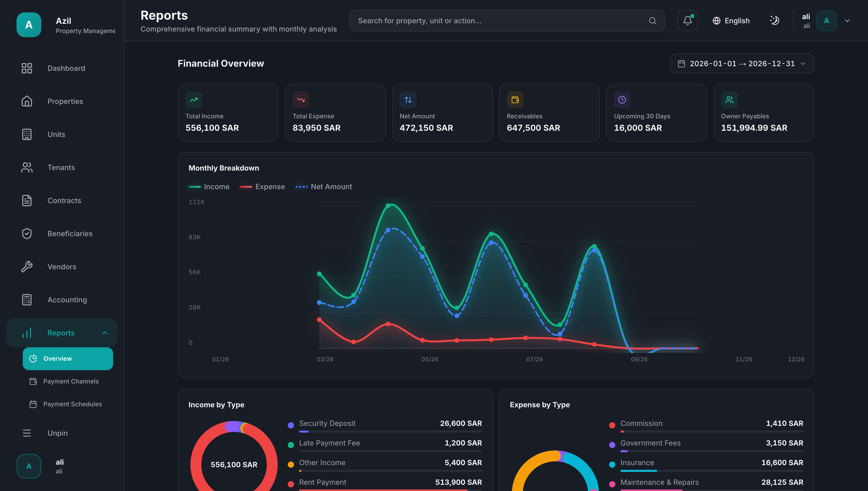Screen dimensions: 868x491
Task: Toggle Income series in chart legend
Action: pos(209,187)
